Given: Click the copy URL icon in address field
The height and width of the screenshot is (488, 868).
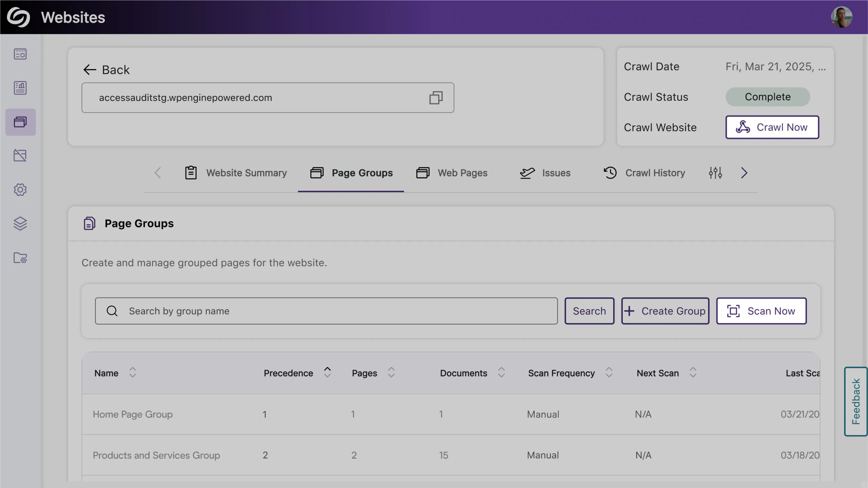Looking at the screenshot, I should point(436,98).
